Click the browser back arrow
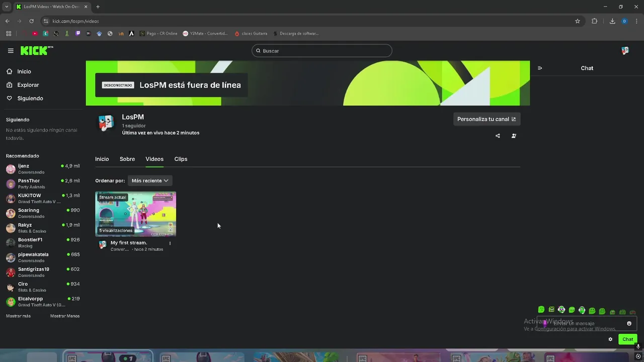This screenshot has width=644, height=362. click(7, 21)
